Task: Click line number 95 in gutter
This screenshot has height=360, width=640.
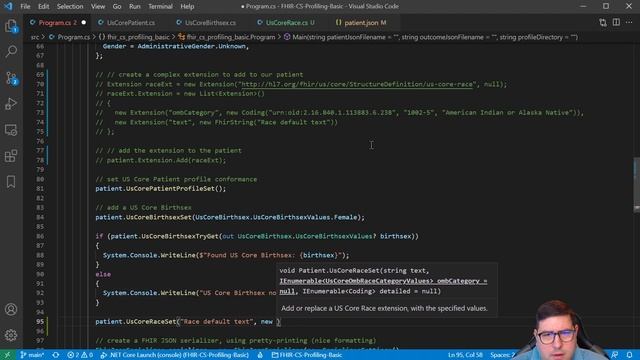Action: 40,322
